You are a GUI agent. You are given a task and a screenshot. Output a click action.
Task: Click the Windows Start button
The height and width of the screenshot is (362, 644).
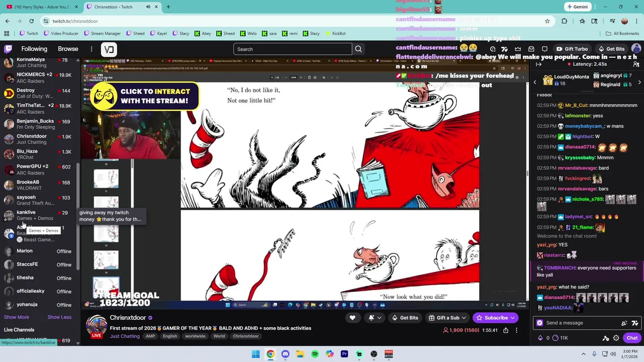coord(256,354)
